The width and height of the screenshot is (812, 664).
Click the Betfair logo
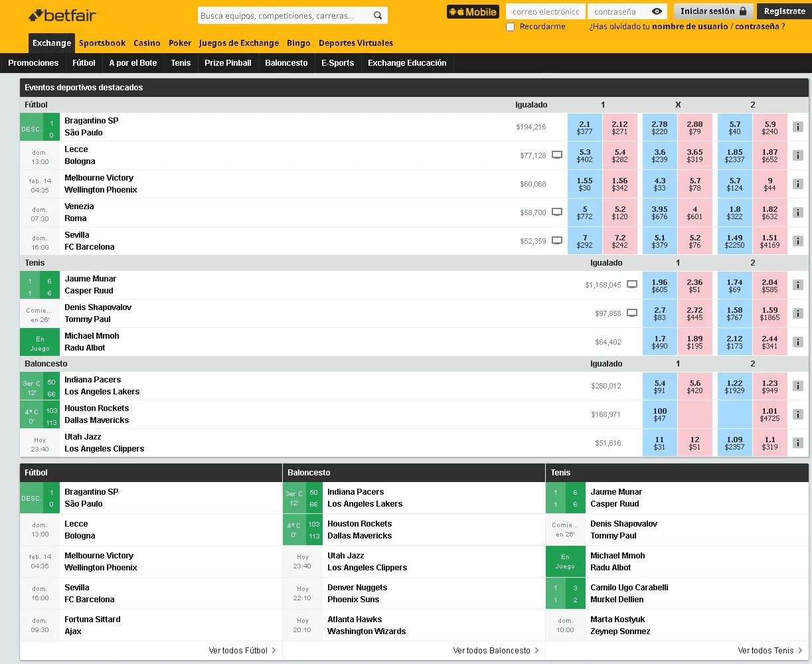(62, 15)
